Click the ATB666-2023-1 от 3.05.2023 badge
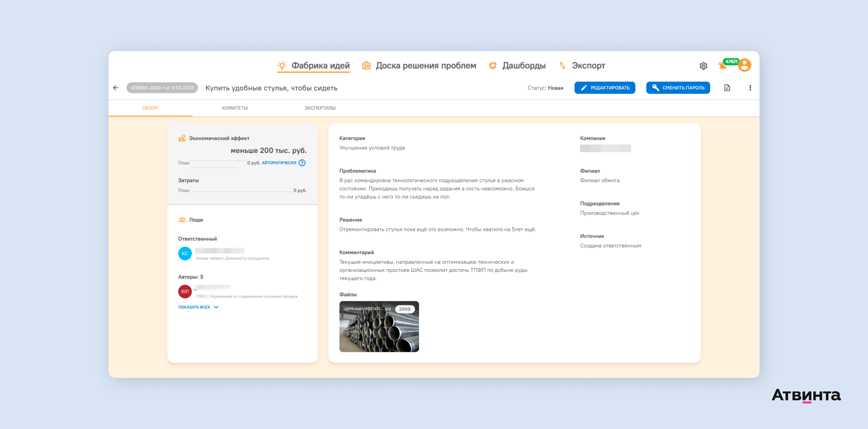 [162, 88]
